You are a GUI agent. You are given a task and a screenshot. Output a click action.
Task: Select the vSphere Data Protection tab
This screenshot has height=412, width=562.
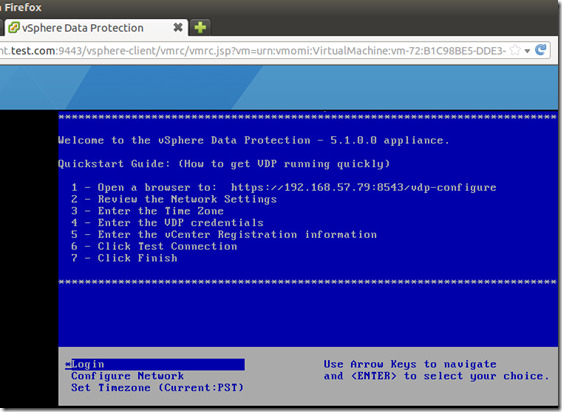[x=95, y=28]
